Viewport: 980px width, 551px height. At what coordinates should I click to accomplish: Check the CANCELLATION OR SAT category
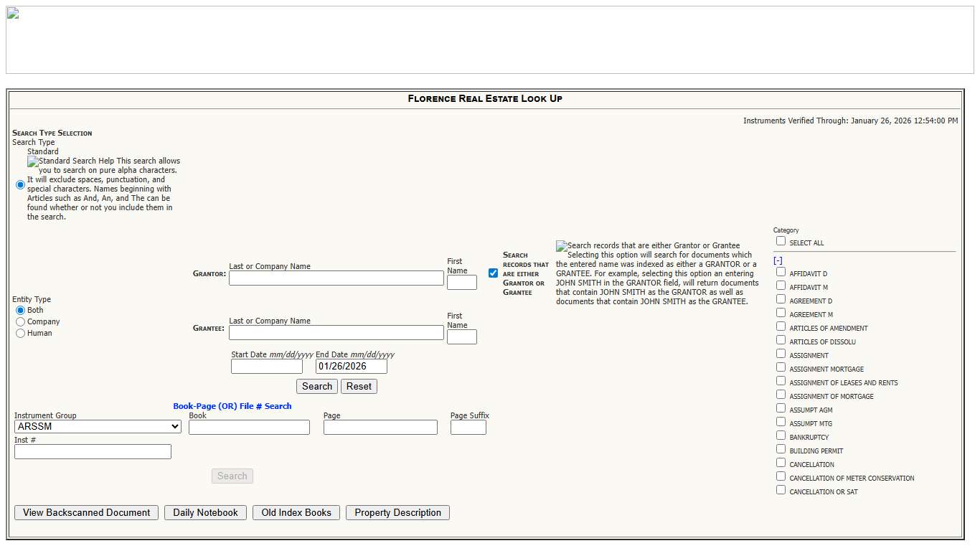781,491
